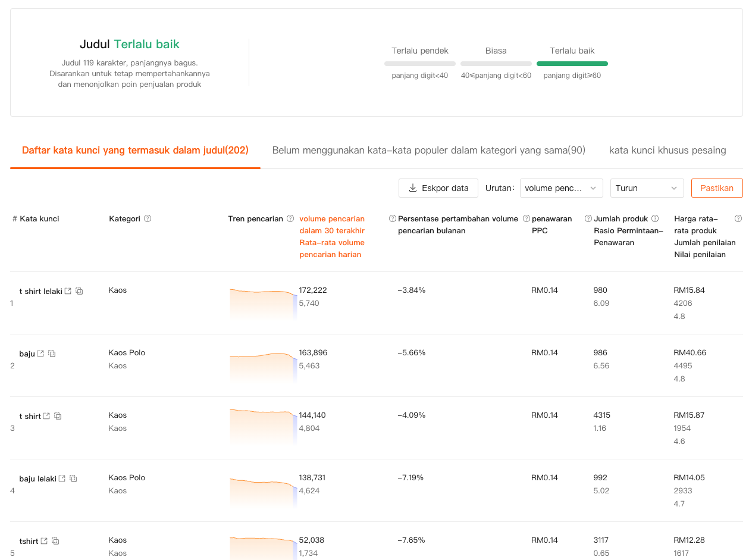Copy the 'tshirt' keyword
The image size is (749, 560).
click(55, 541)
